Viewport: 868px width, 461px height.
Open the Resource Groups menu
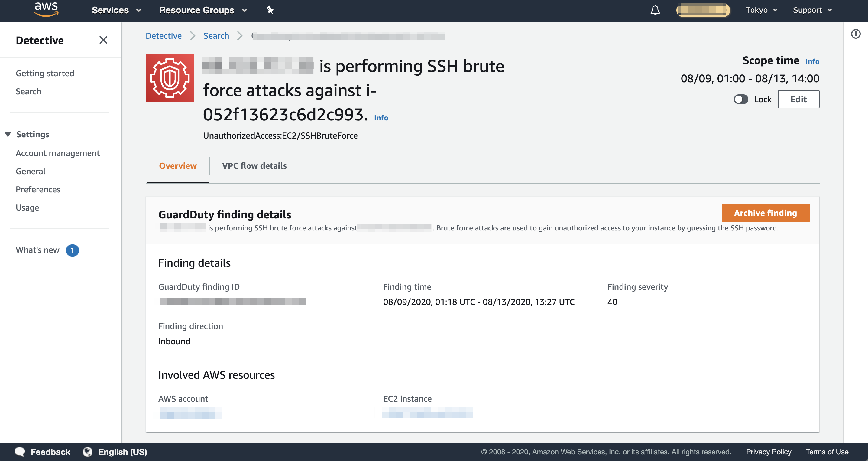coord(203,10)
